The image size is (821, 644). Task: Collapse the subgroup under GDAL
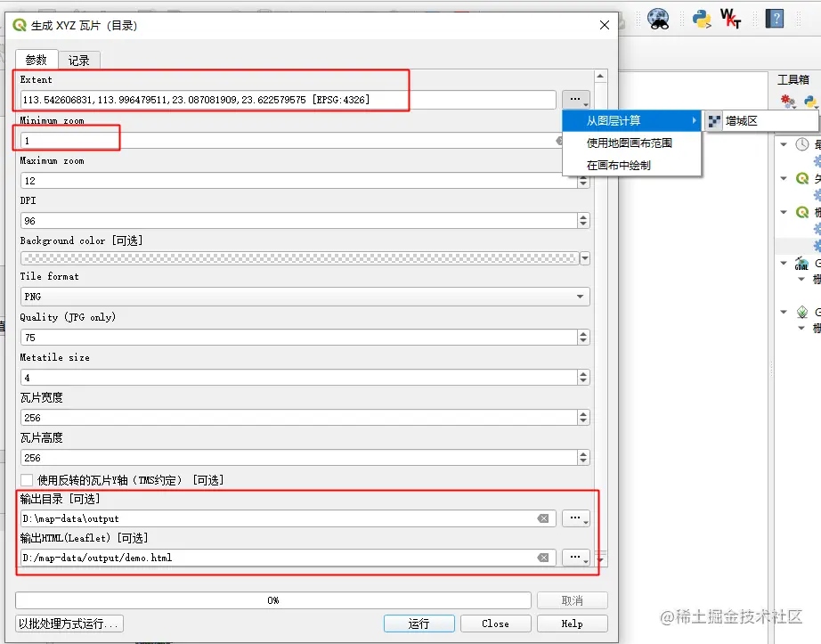coord(801,279)
